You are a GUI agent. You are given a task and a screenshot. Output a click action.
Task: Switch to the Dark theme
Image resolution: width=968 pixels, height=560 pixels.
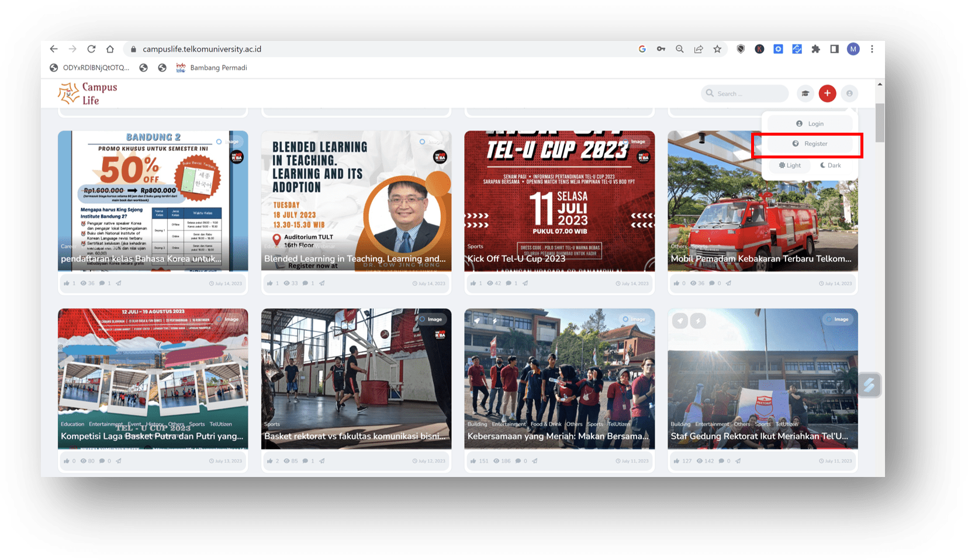pos(831,165)
